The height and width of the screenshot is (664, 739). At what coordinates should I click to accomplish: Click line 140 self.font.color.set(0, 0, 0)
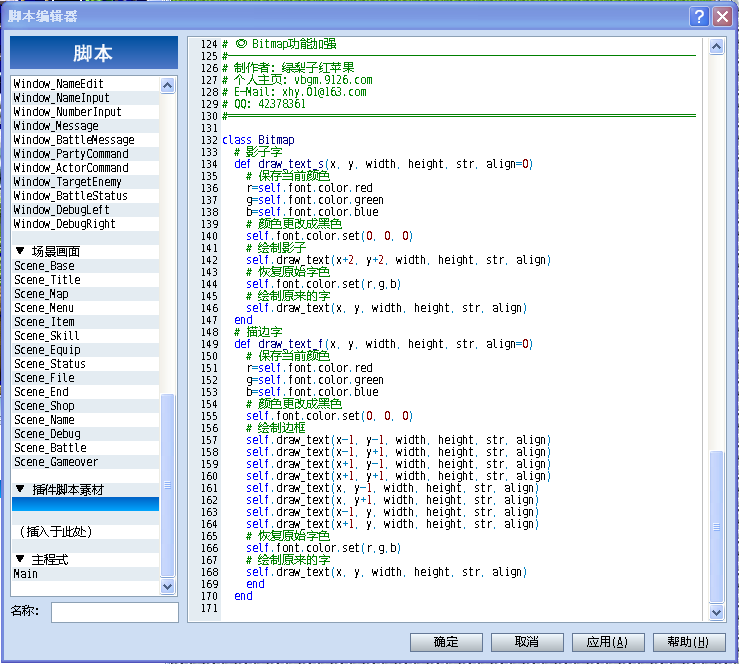click(x=329, y=236)
